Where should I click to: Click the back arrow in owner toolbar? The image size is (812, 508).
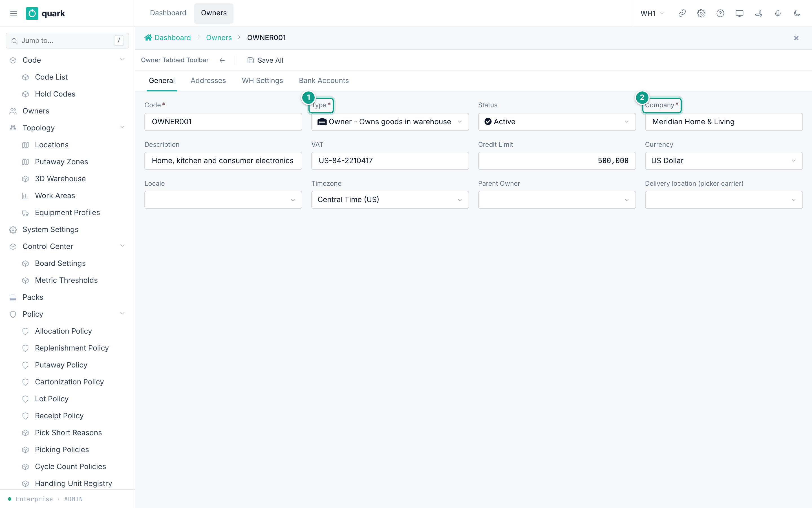[x=222, y=60]
